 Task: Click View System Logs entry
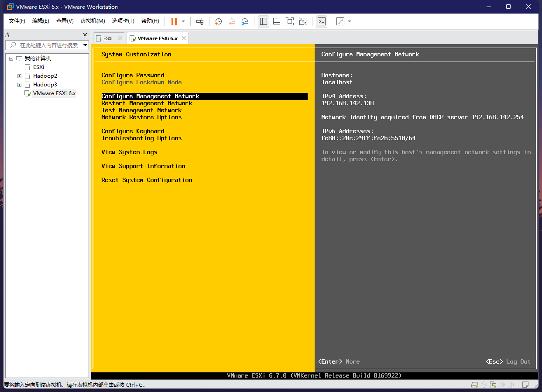click(x=129, y=152)
